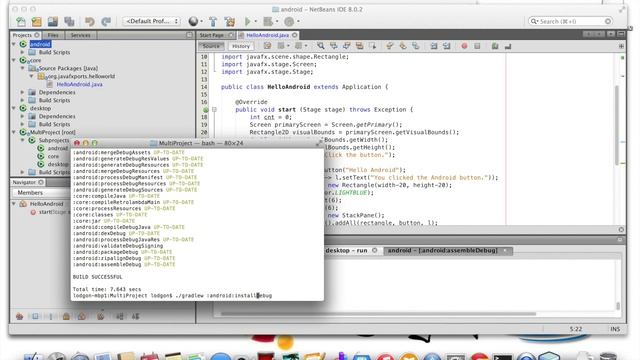Viewport: 640px width, 360px height.
Task: Toggle first filter icon below Navigator panel
Action: tap(19, 316)
